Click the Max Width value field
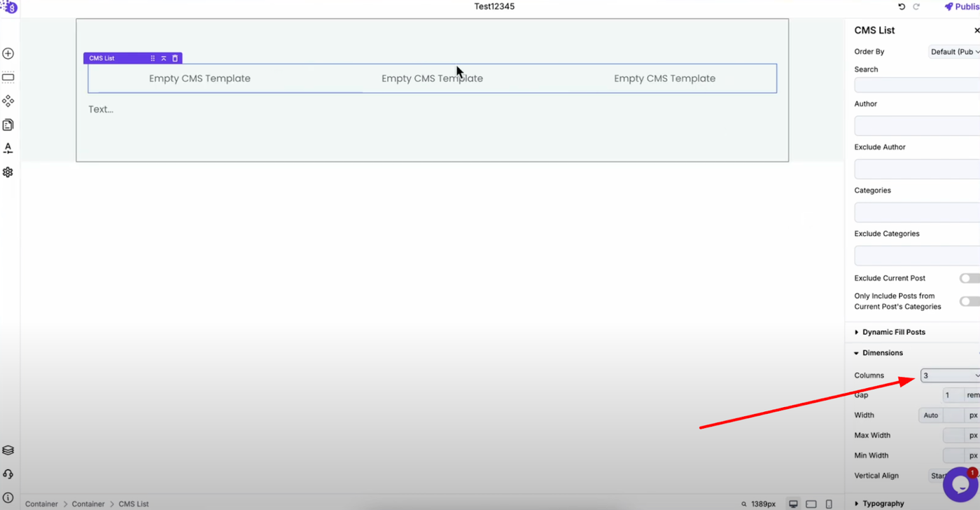 [x=953, y=436]
